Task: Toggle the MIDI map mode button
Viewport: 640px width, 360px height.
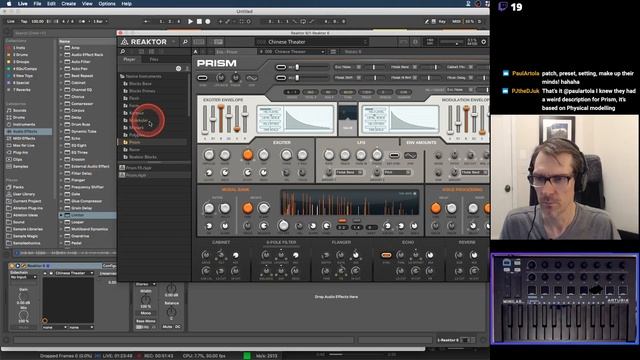Action: 456,21
